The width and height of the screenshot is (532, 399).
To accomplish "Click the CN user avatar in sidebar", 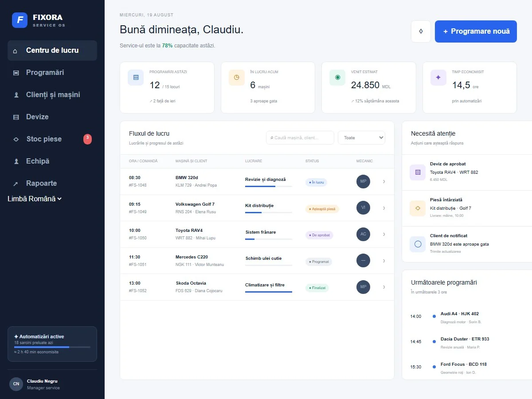I will coord(16,384).
